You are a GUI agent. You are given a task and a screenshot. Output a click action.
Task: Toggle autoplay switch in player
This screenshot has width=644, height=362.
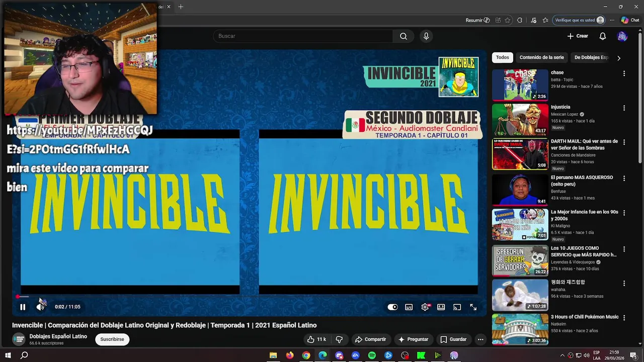coord(393,307)
